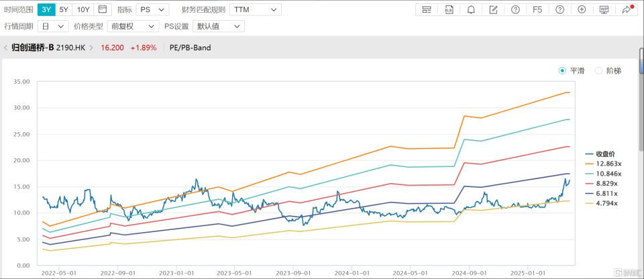Click the pencil edit note icon
Image resolution: width=644 pixels, height=279 pixels.
click(x=493, y=10)
